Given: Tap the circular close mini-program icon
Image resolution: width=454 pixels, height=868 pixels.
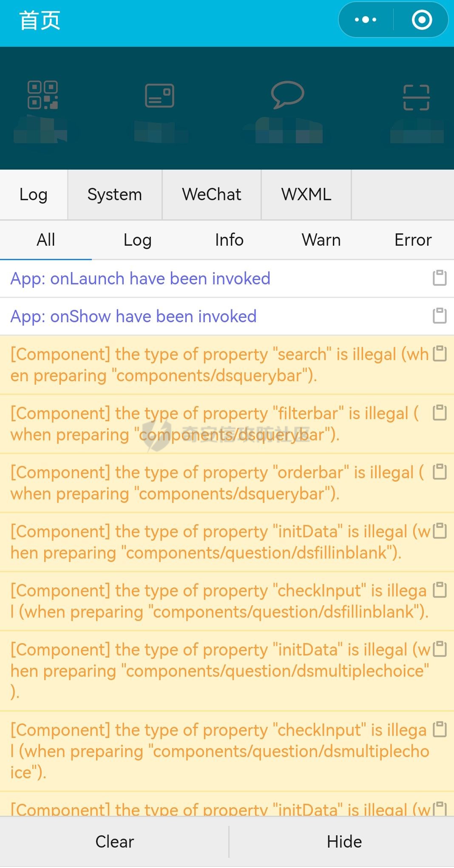Looking at the screenshot, I should [x=422, y=20].
